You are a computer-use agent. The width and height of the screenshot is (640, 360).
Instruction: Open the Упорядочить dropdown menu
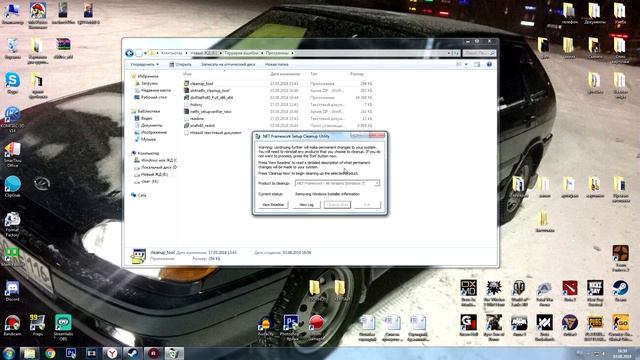(x=144, y=64)
